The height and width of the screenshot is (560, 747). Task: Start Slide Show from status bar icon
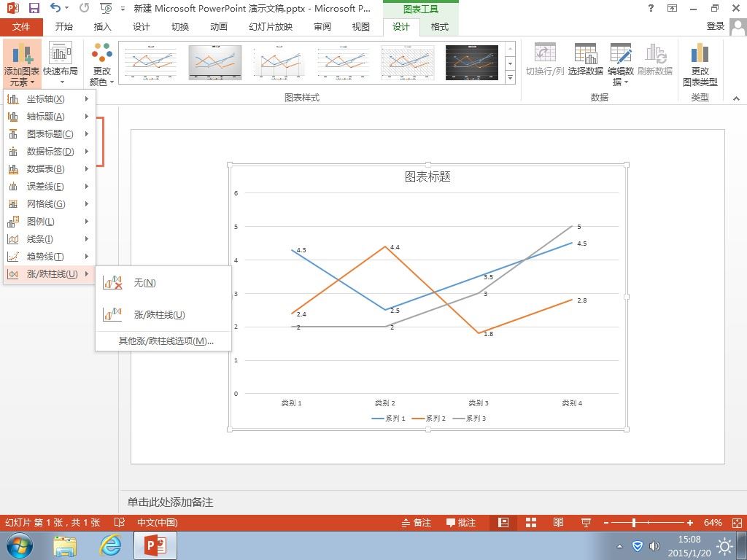pos(586,523)
